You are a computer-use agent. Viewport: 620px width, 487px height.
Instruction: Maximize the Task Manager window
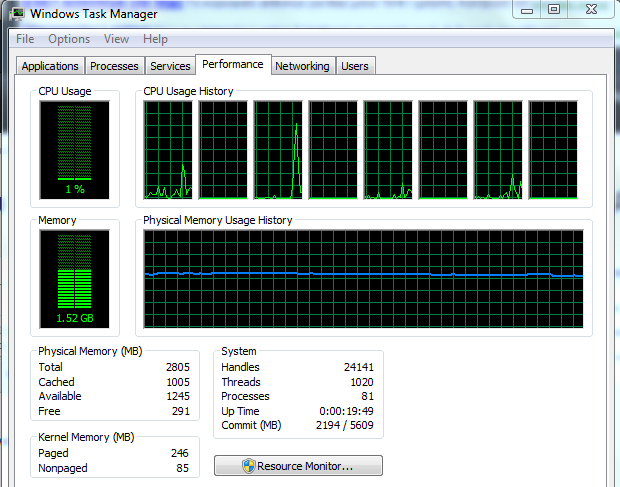[x=554, y=10]
